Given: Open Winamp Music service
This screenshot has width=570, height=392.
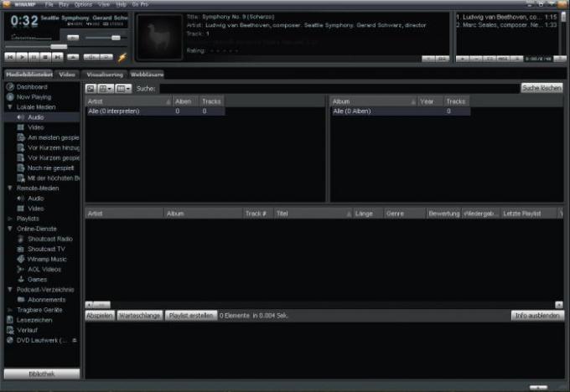Looking at the screenshot, I should [x=47, y=259].
